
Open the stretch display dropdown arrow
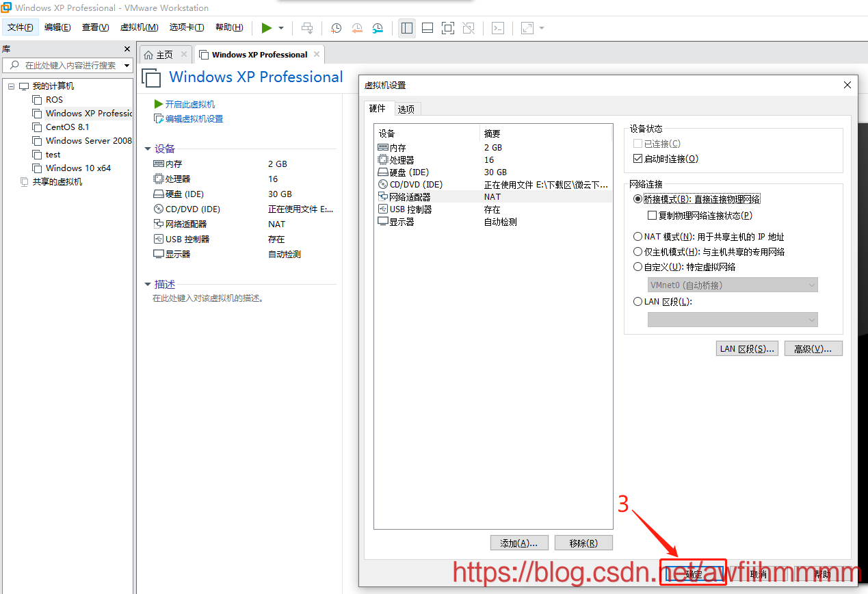[x=542, y=28]
